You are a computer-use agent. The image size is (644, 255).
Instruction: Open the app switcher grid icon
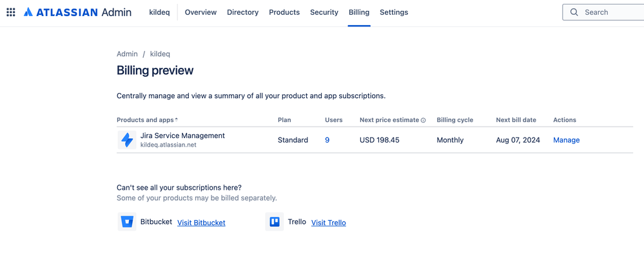click(11, 12)
